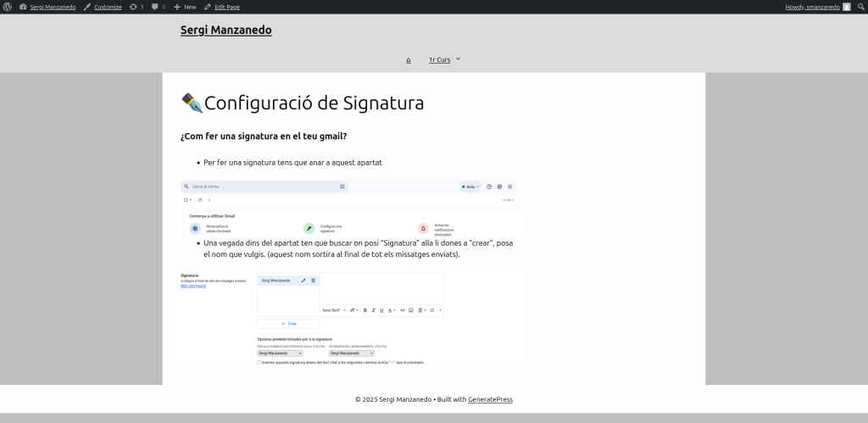Click the pencil icon beside signature name
The image size is (868, 423).
(x=303, y=281)
